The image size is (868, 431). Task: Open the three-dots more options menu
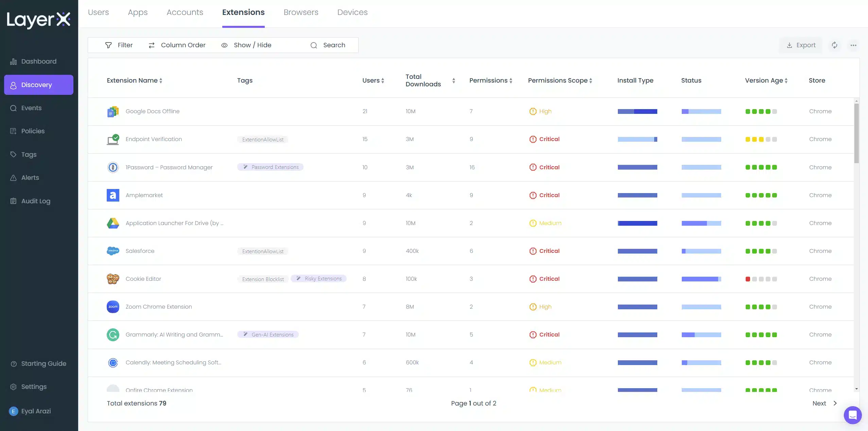click(x=853, y=45)
